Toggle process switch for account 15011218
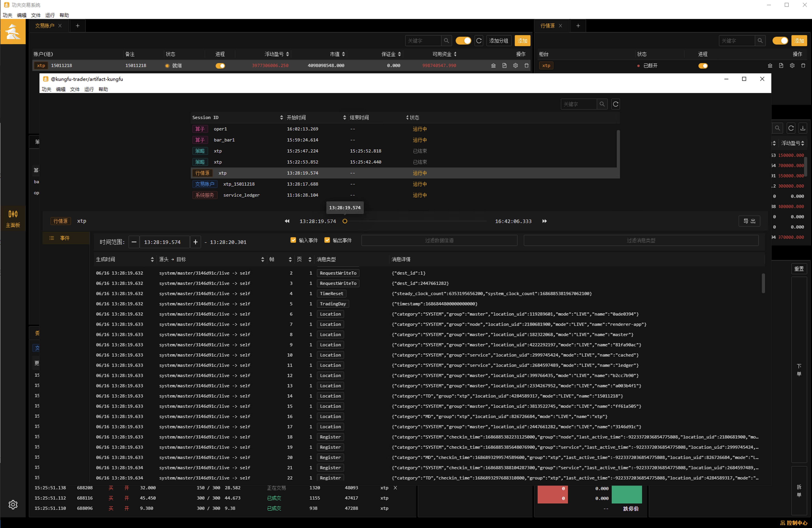The height and width of the screenshot is (528, 812). click(x=220, y=65)
